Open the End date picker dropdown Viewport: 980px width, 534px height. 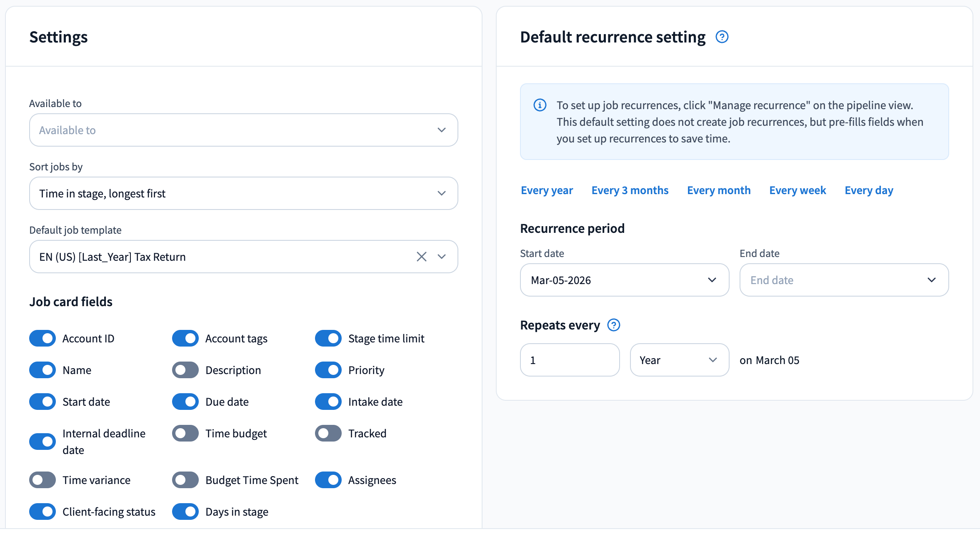844,280
